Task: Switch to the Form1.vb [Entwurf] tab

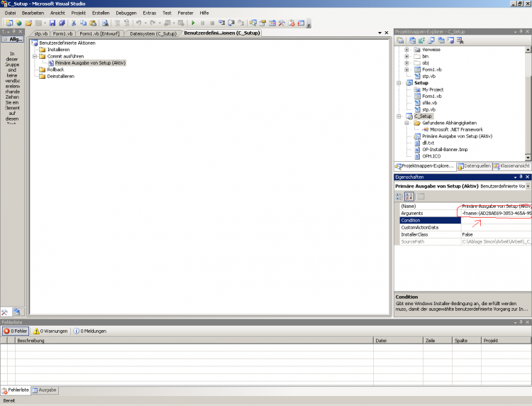Action: (99, 33)
